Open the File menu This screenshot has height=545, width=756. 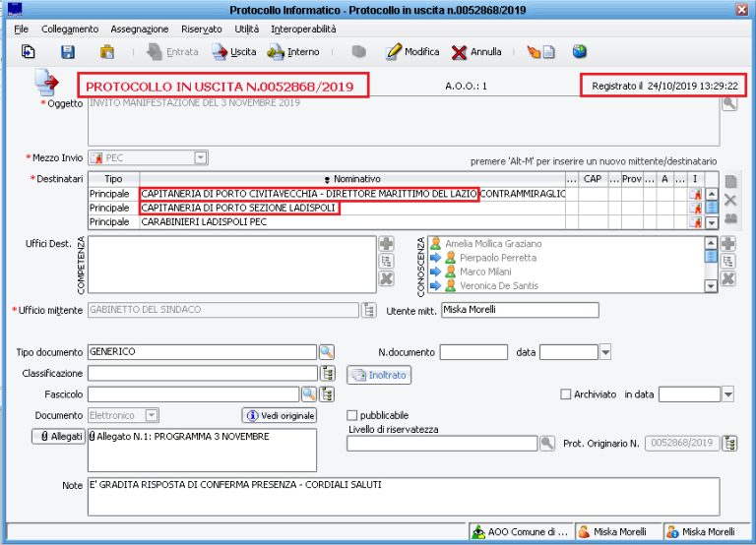[22, 29]
